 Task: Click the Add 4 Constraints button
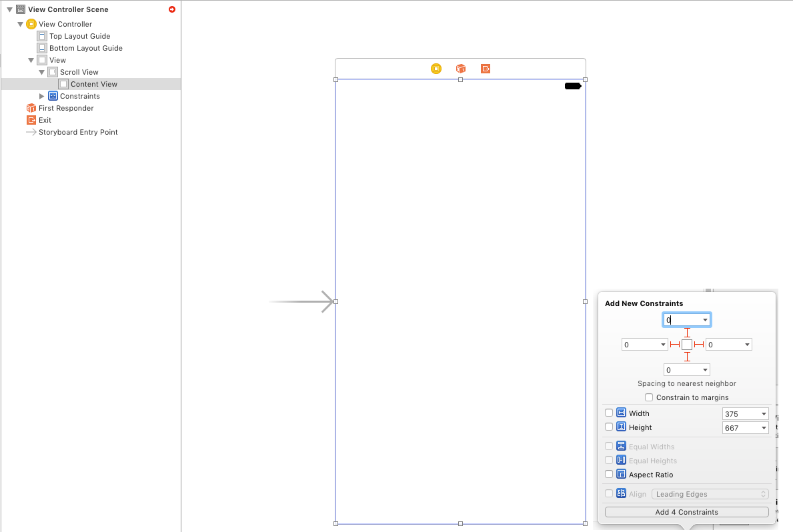[686, 511]
